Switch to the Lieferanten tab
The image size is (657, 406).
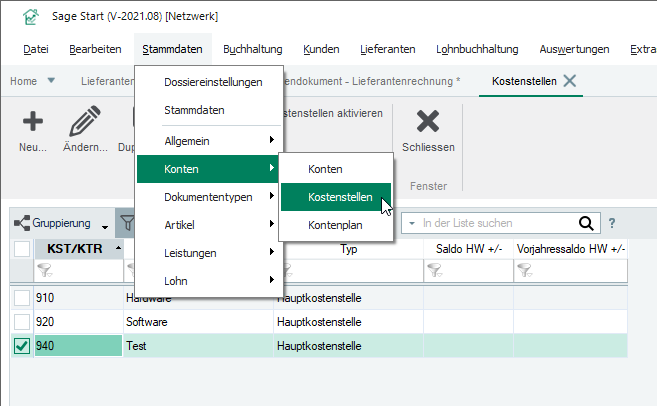tap(107, 81)
